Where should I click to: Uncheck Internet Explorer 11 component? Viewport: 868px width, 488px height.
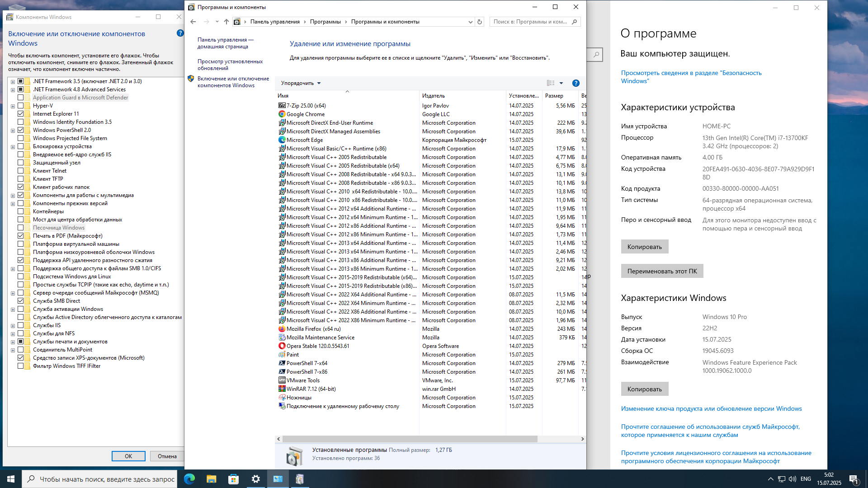(21, 114)
